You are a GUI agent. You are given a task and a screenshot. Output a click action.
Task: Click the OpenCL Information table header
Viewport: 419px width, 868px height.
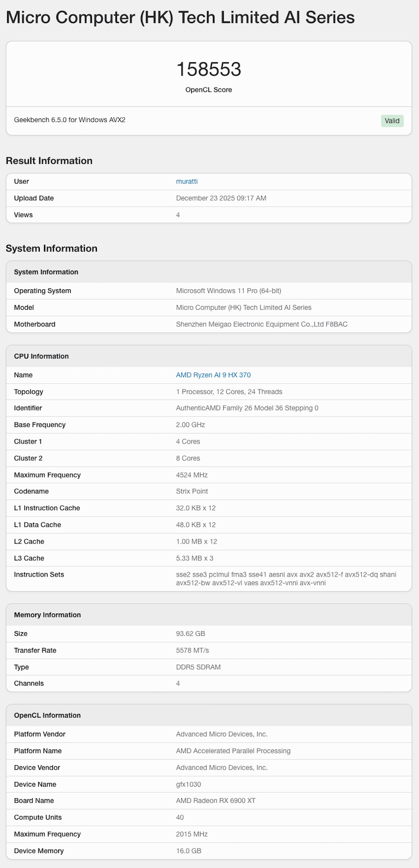48,715
